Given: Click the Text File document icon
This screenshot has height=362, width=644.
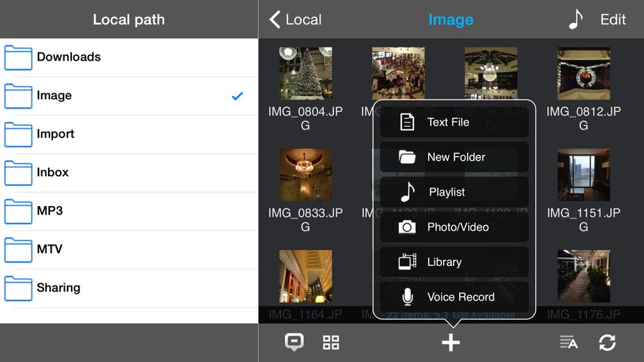Looking at the screenshot, I should point(407,122).
